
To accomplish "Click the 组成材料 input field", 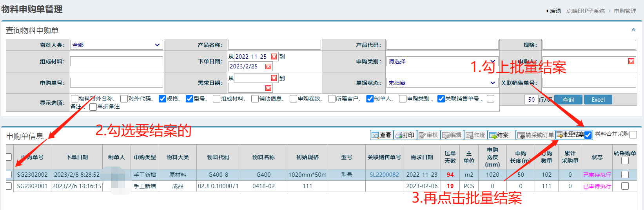I will coord(116,61).
